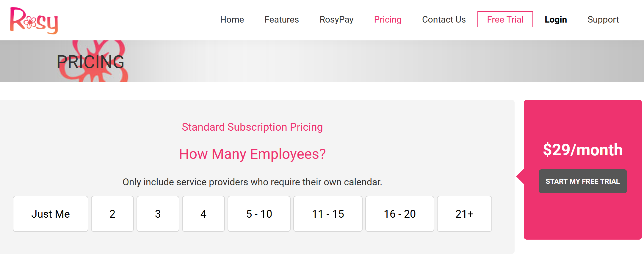Image resolution: width=644 pixels, height=261 pixels.
Task: Choose the 16 - 20 employees range
Action: coord(400,214)
